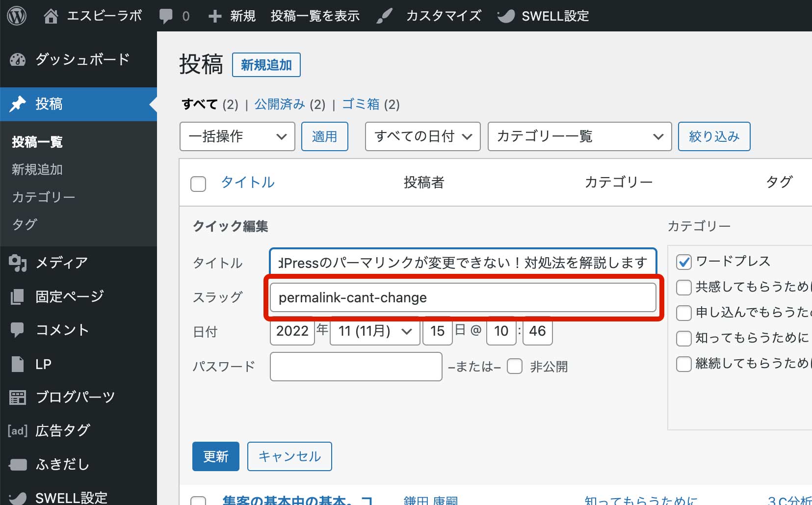Viewport: 812px width, 505px height.
Task: Expand the すべての日付 dropdown
Action: pyautogui.click(x=422, y=136)
